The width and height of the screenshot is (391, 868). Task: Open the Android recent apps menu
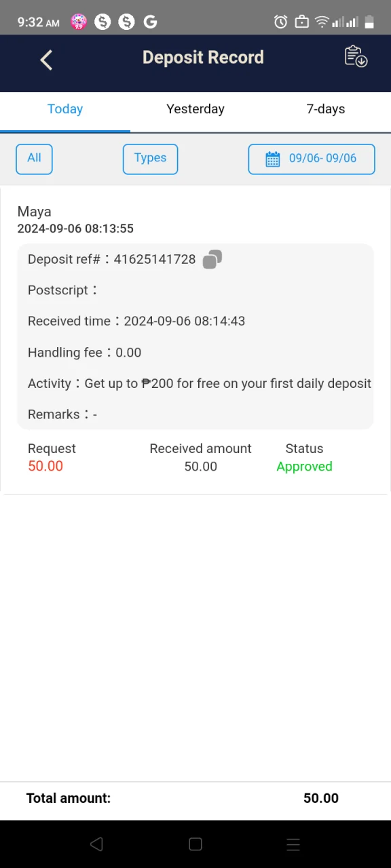click(293, 844)
